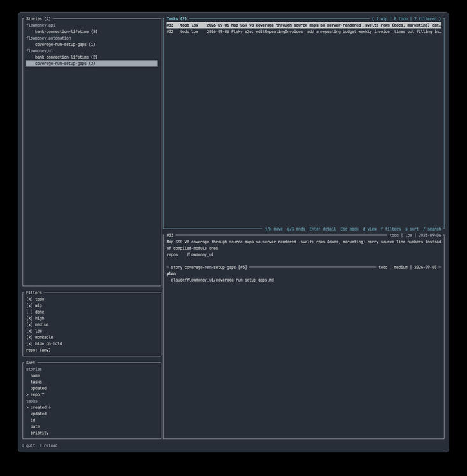
Task: Click the Tasks (2) panel title
Action: (x=176, y=19)
